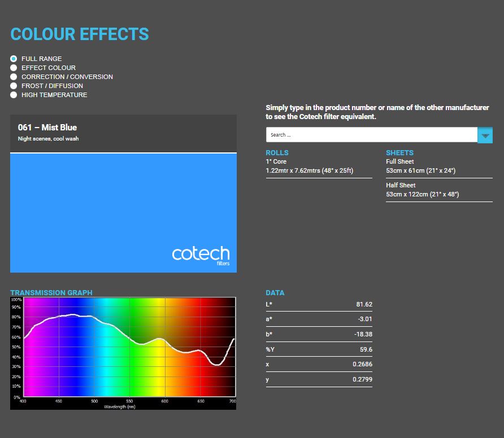The image size is (504, 438).
Task: Choose the EFFECT COLOUR filter option
Action: [14, 68]
